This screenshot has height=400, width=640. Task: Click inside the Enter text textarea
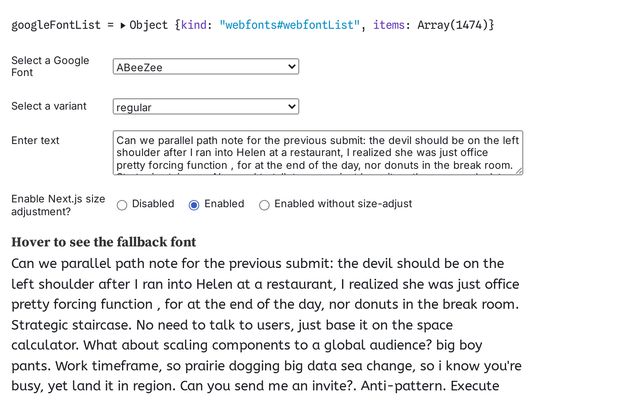[316, 152]
